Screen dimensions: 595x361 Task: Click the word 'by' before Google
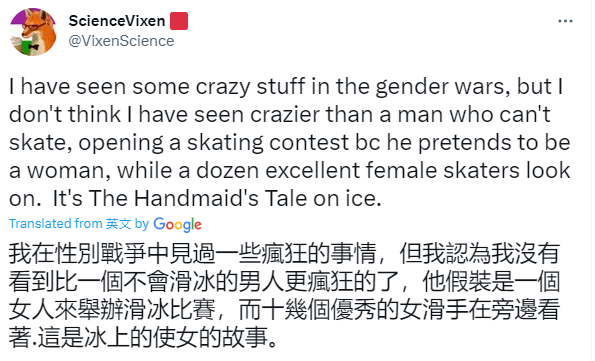coord(142,224)
